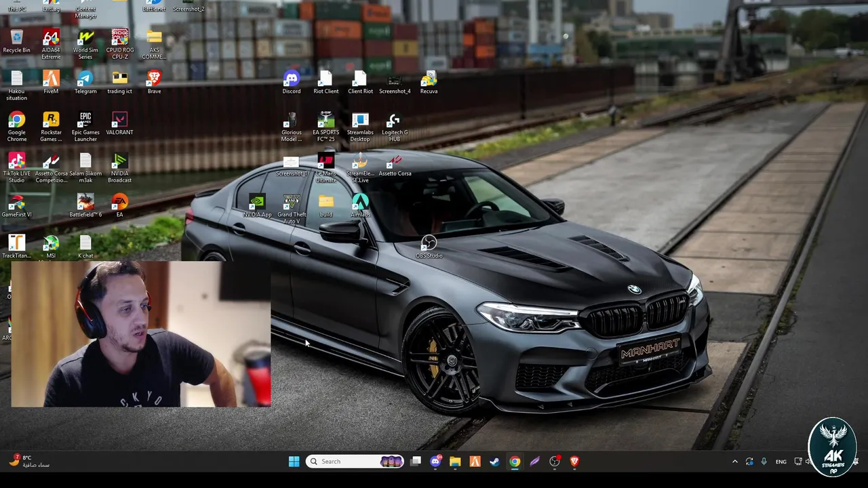
Task: Select the CPUID ROG CPU-Z icon
Action: [x=119, y=44]
